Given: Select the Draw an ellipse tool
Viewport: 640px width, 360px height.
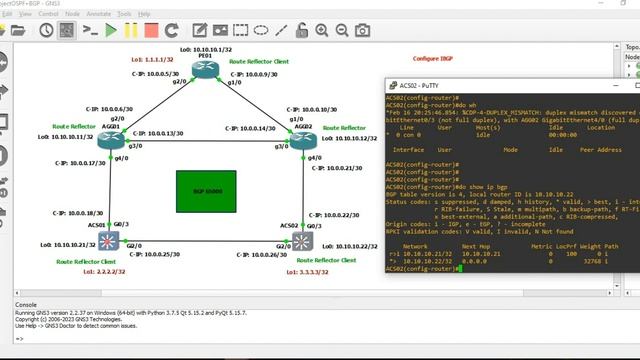Looking at the screenshot, I should [261, 30].
